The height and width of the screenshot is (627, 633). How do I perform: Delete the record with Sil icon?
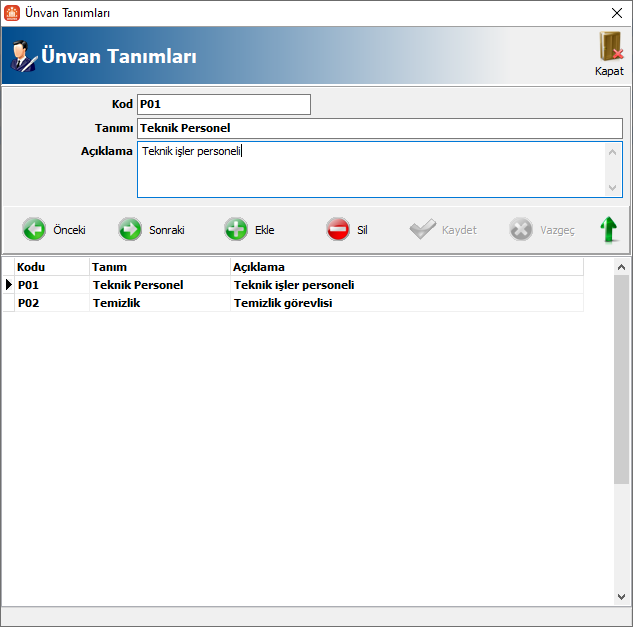(338, 230)
